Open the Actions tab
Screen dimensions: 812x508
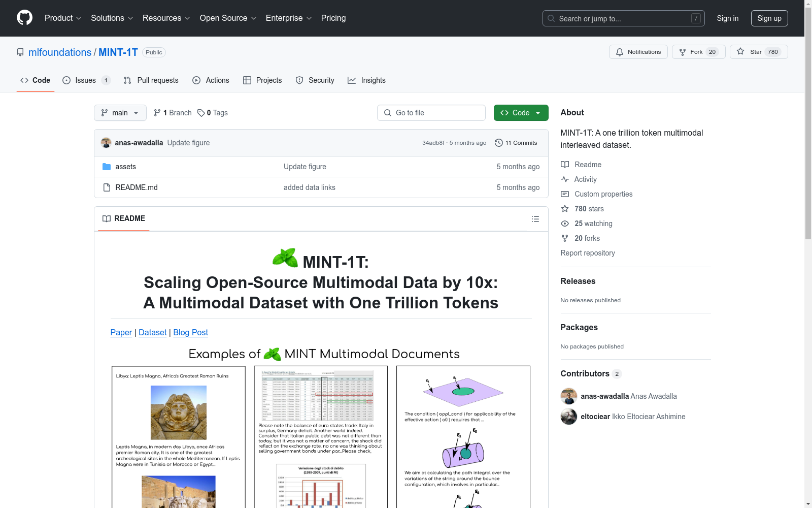211,80
